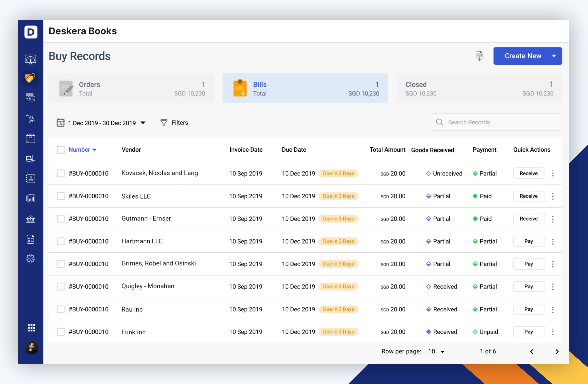This screenshot has height=384, width=588.
Task: Open the Create New dropdown arrow
Action: pyautogui.click(x=554, y=56)
